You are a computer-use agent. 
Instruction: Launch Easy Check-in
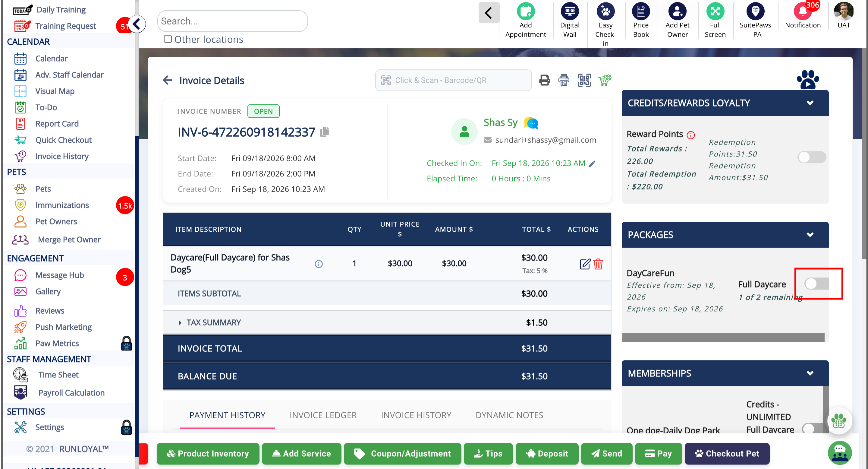(605, 24)
